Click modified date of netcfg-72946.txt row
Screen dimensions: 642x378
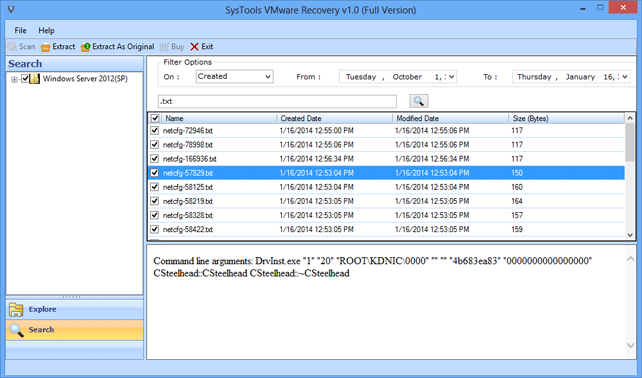coord(432,131)
